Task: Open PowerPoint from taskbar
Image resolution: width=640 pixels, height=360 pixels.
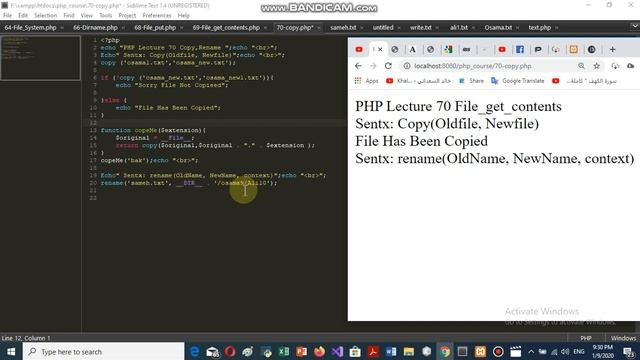Action: pyautogui.click(x=302, y=351)
